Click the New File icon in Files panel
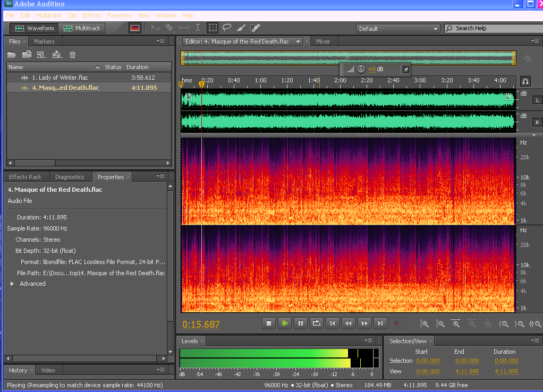543x392 pixels. [41, 55]
